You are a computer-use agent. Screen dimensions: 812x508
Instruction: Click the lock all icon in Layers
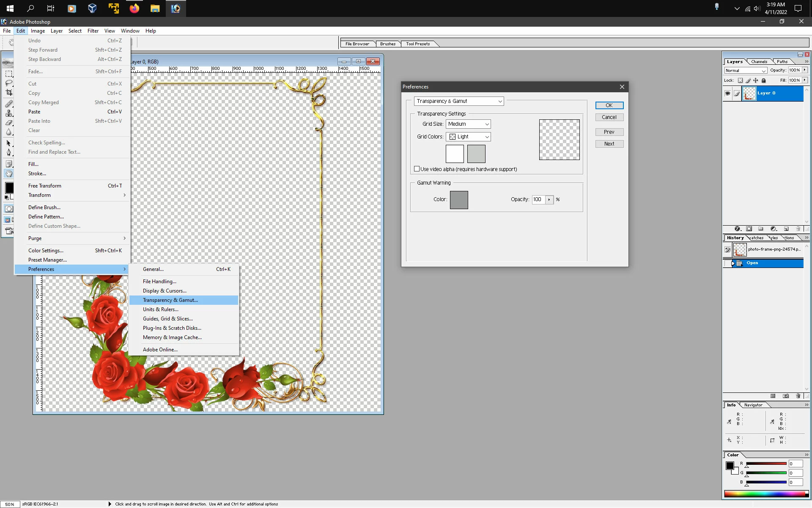tap(764, 80)
